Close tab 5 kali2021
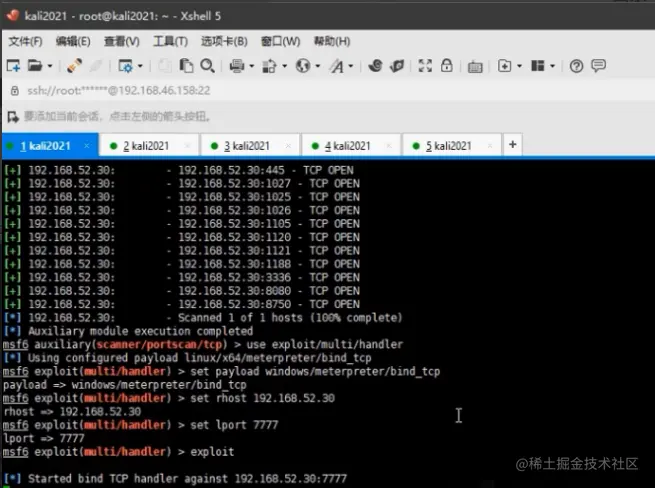 (x=490, y=145)
